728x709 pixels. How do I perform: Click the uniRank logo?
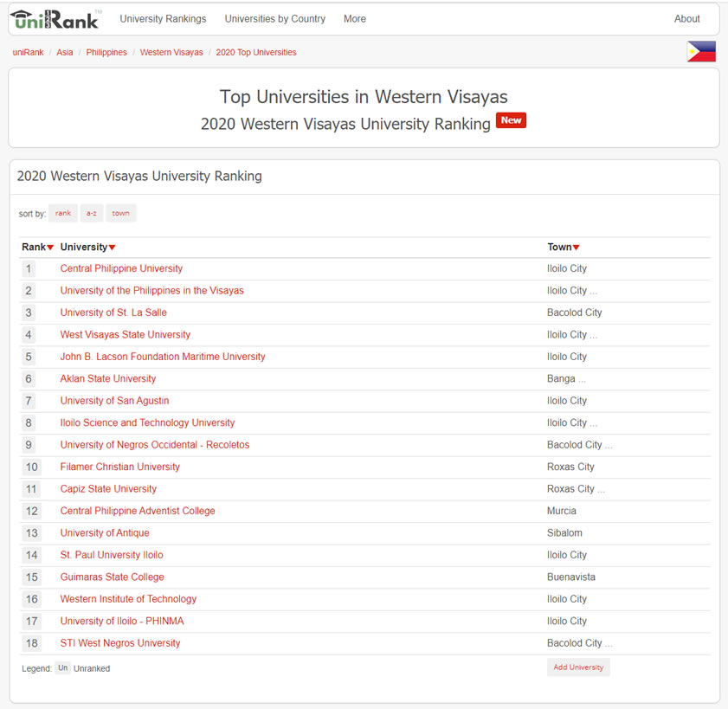(55, 19)
